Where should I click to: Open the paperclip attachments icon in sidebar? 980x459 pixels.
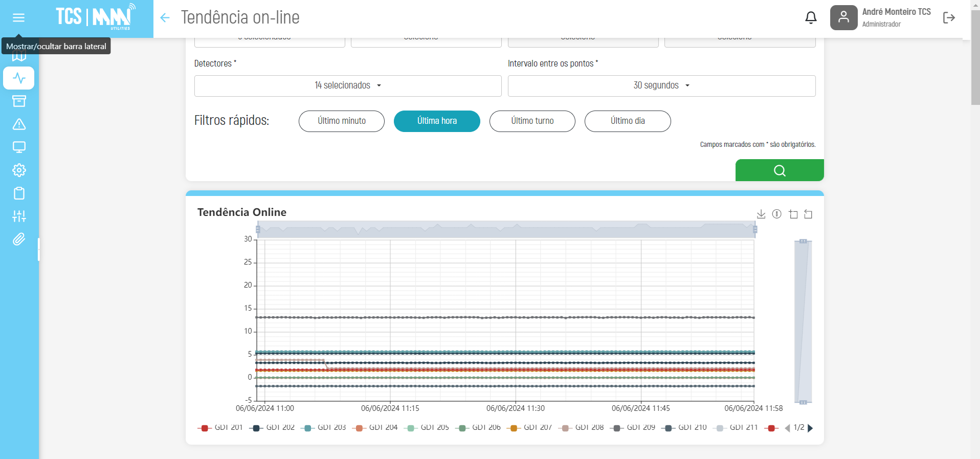pyautogui.click(x=19, y=239)
